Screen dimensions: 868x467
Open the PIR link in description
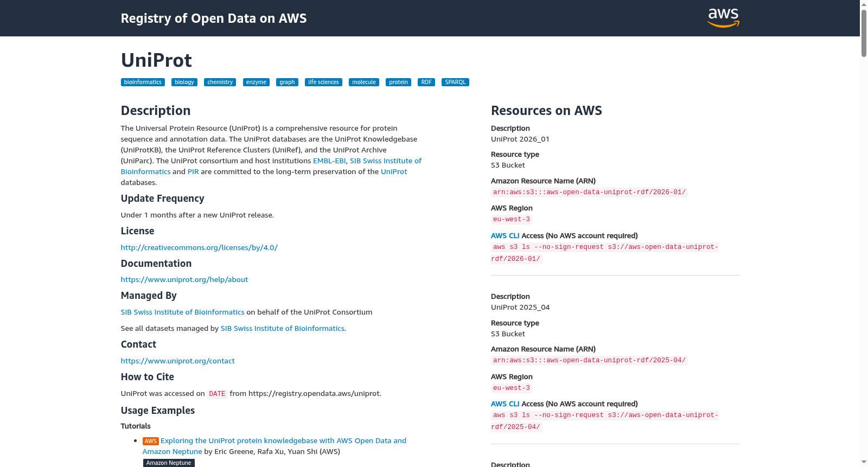click(193, 172)
